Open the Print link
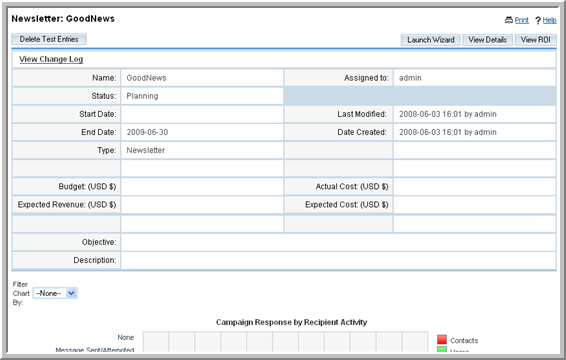The width and height of the screenshot is (566, 360). click(x=522, y=20)
